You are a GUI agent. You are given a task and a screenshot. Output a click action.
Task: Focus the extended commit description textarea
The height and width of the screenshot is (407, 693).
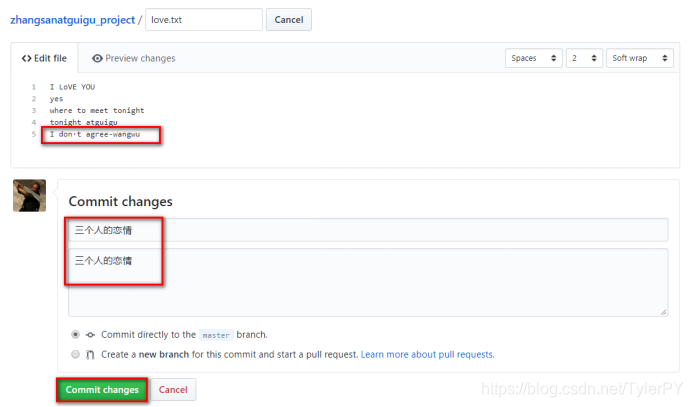click(x=368, y=282)
